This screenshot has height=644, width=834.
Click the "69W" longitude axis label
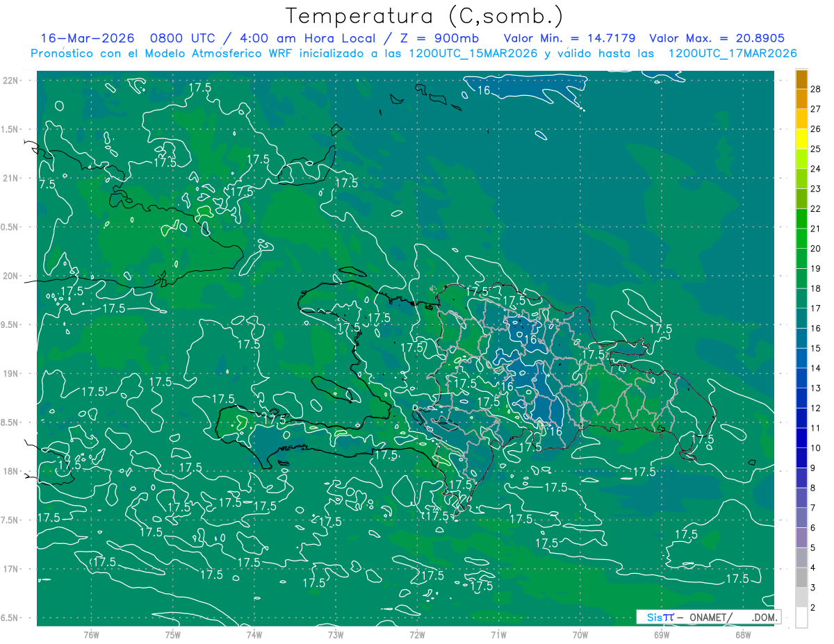tap(662, 634)
